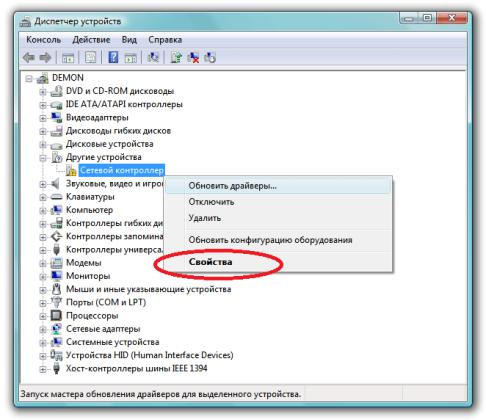The image size is (486, 420).
Task: Click the IEEE 1394 host controller icon
Action: (x=56, y=368)
